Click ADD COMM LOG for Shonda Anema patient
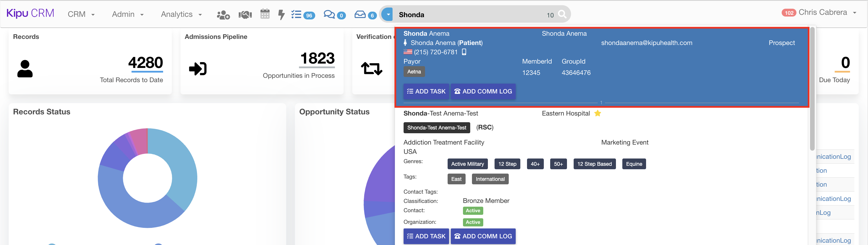 (x=483, y=91)
